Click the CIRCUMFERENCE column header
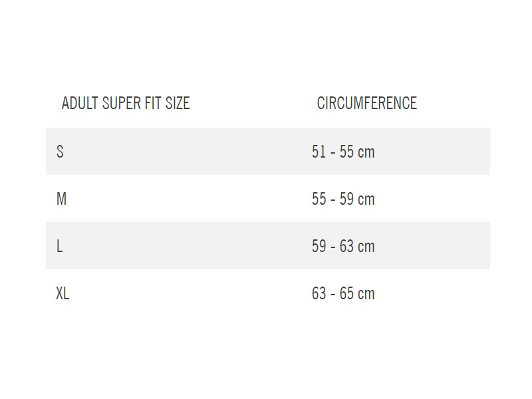The height and width of the screenshot is (399, 532). (x=367, y=103)
